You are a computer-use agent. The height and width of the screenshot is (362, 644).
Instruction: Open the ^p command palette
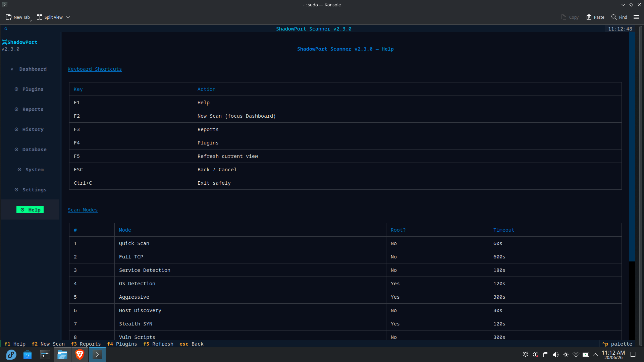[617, 344]
